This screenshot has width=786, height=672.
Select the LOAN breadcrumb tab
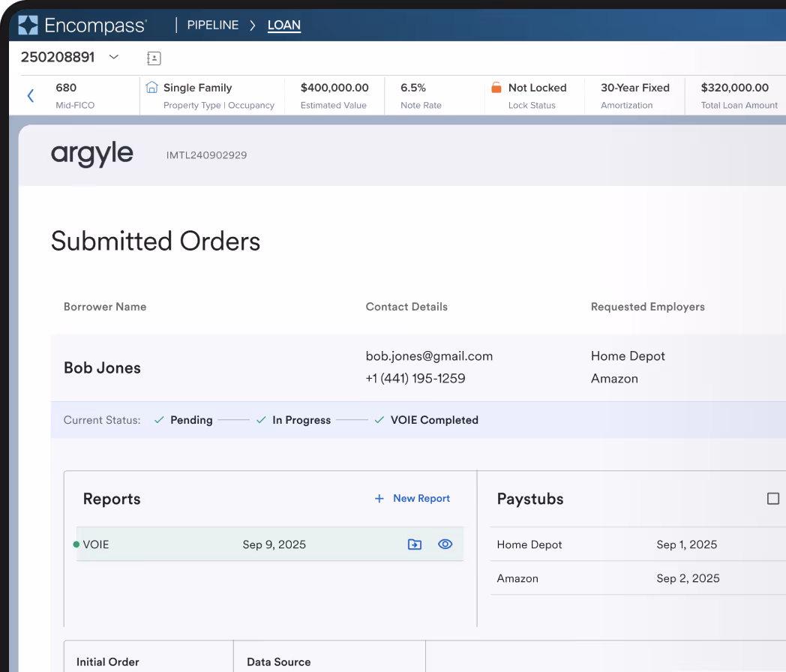pyautogui.click(x=283, y=25)
